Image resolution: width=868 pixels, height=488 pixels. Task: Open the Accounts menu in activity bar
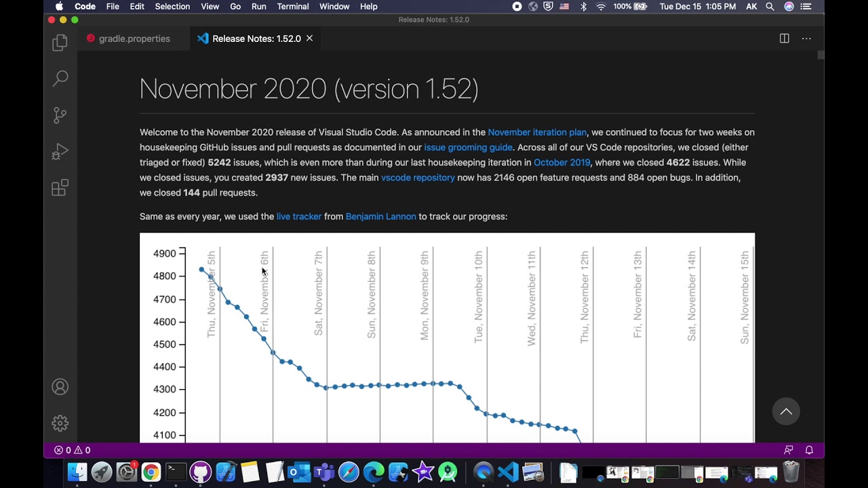[x=60, y=387]
